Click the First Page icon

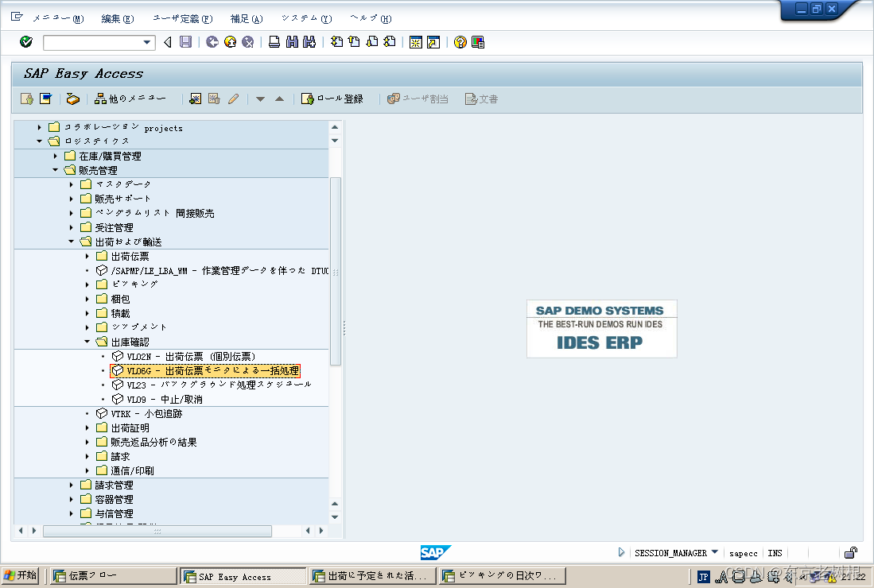tap(336, 42)
